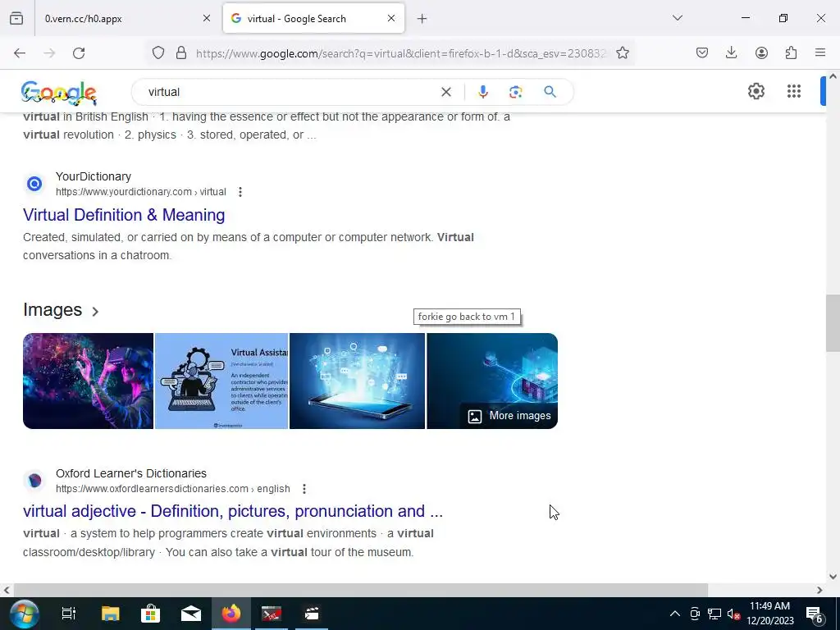Go back to previous page

(20, 52)
